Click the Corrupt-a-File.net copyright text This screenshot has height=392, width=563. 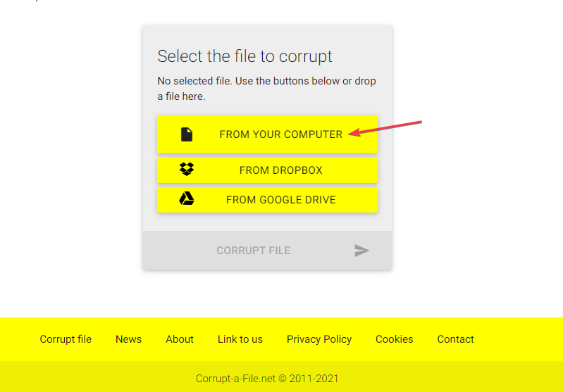point(267,379)
